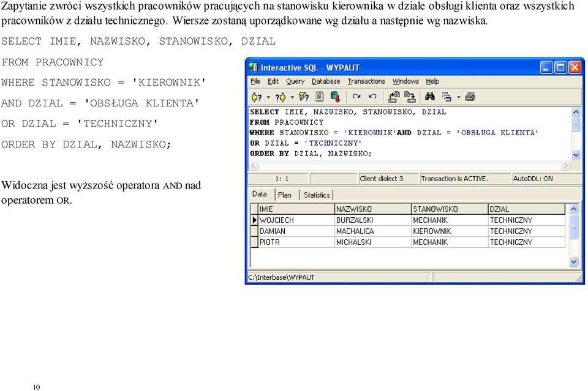
Task: Click NAZWISKO column header in results grid
Action: [x=373, y=209]
